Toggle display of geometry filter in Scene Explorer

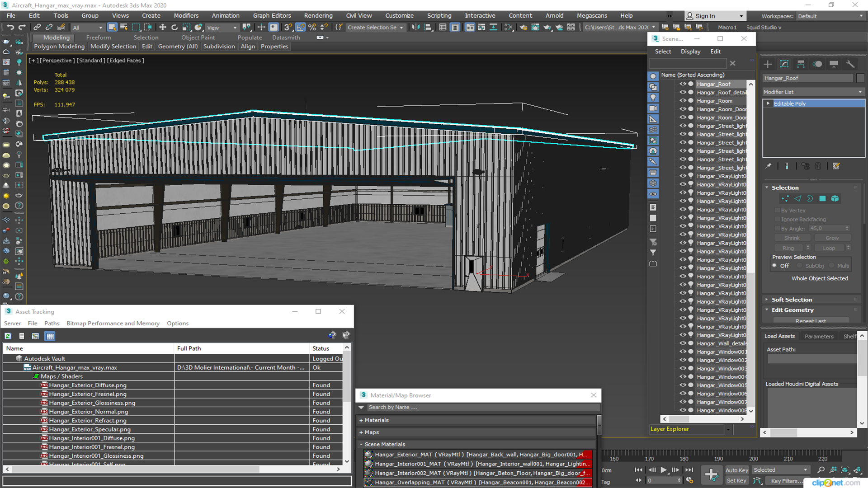(653, 76)
